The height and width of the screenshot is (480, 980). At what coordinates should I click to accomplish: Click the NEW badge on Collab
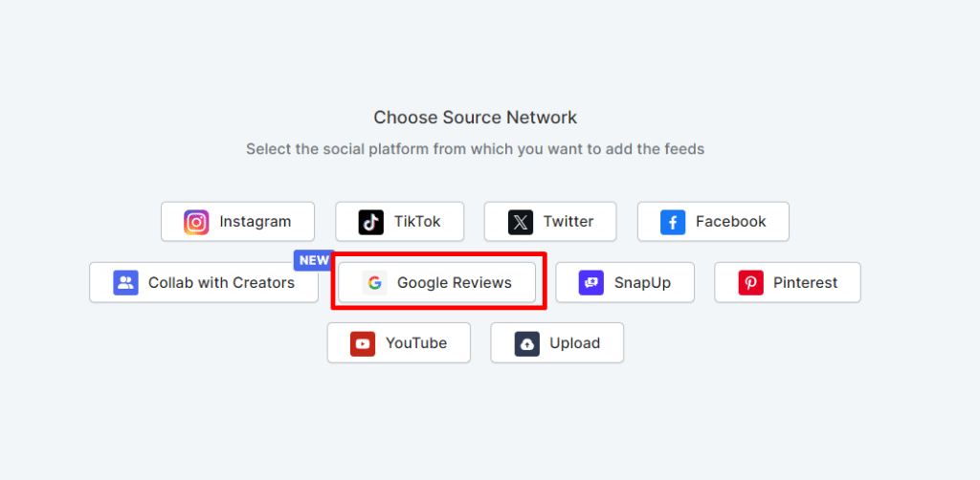[x=313, y=260]
